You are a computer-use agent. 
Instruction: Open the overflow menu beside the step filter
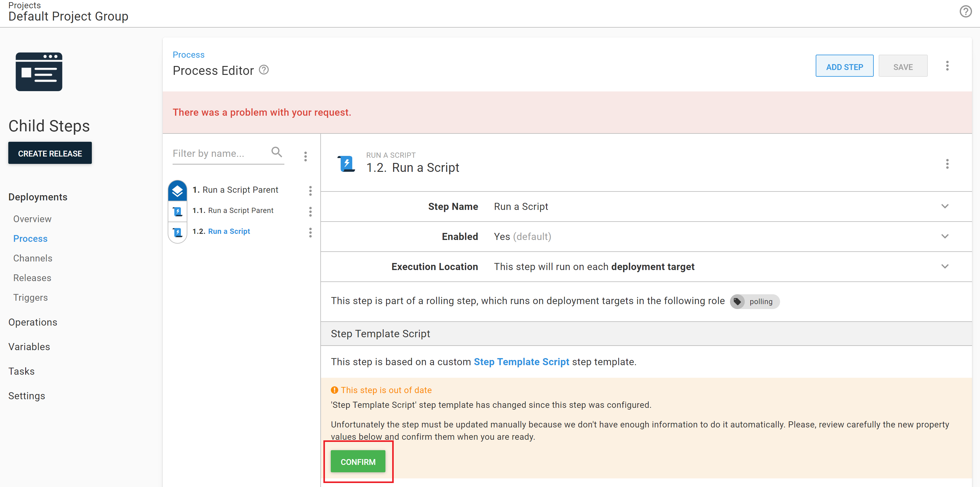pyautogui.click(x=306, y=156)
